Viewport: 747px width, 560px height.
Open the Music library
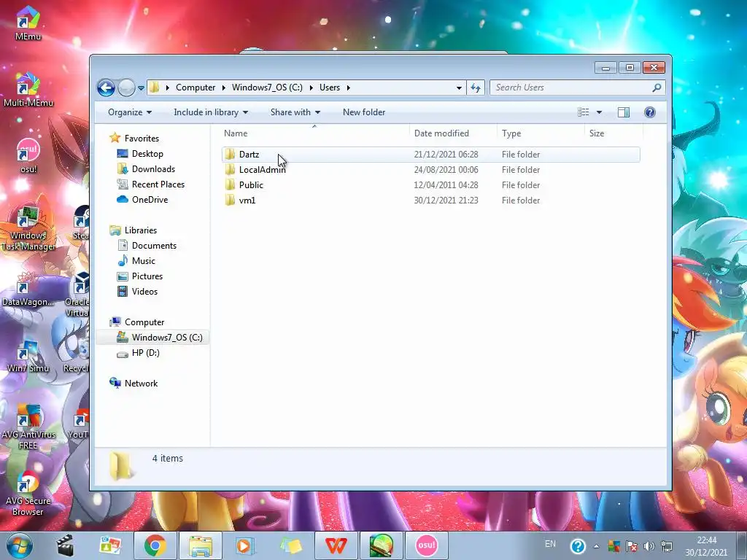[143, 261]
